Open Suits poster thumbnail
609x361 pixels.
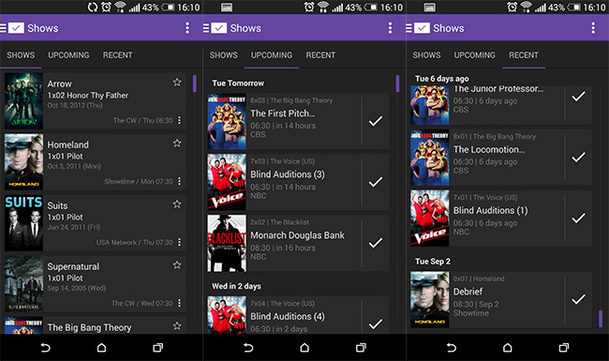tap(24, 223)
